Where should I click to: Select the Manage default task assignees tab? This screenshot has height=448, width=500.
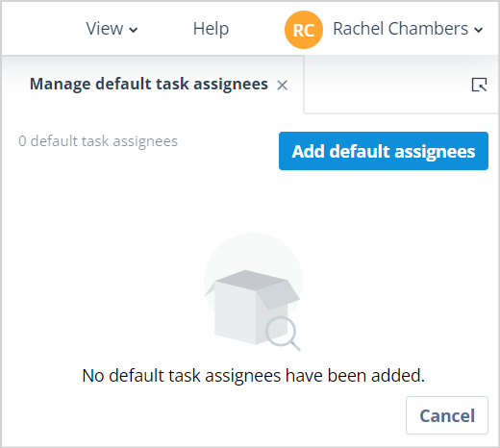[x=149, y=85]
